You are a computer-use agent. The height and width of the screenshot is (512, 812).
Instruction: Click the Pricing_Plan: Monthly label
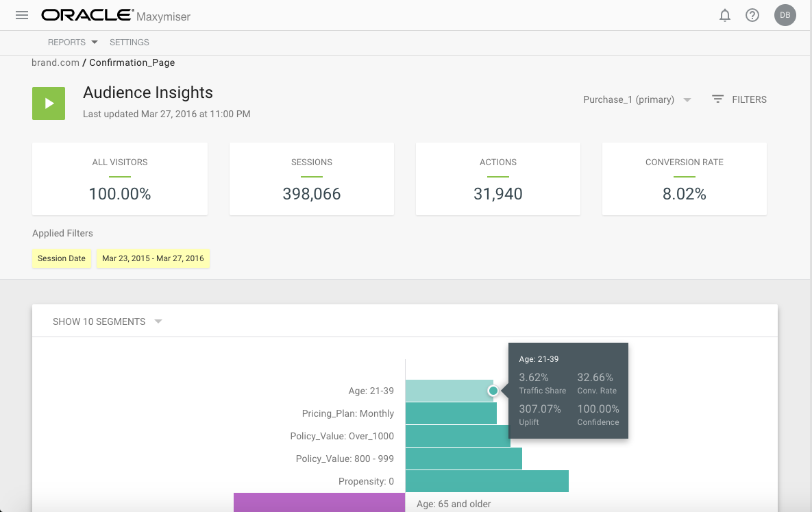click(x=347, y=413)
